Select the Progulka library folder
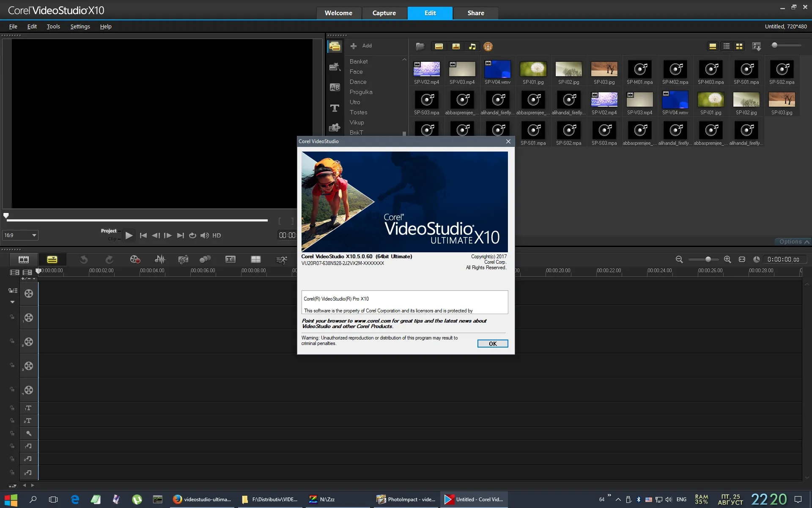This screenshot has height=508, width=812. [x=361, y=92]
